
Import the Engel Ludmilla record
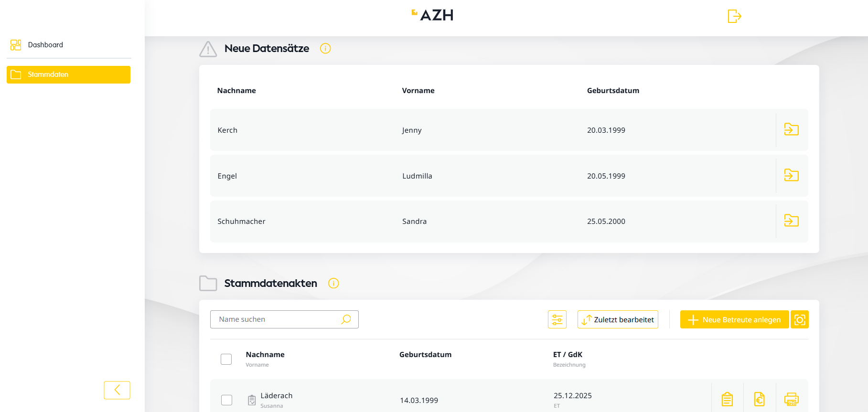791,175
